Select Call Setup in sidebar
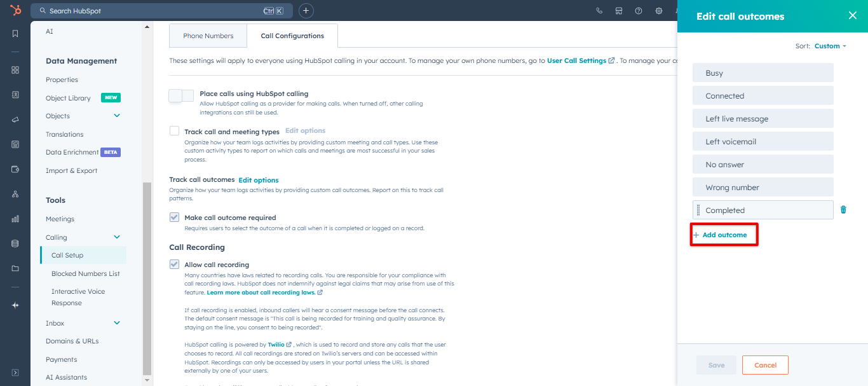 83,255
